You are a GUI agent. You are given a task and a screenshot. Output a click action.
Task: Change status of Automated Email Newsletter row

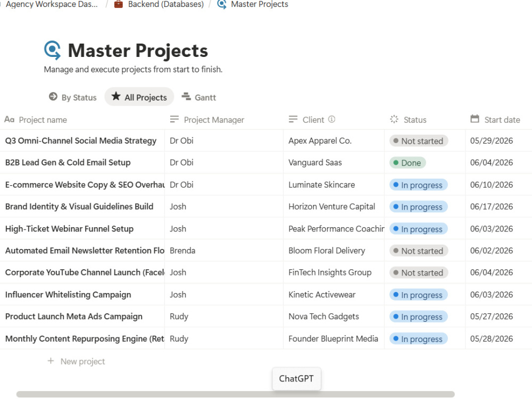[419, 251]
